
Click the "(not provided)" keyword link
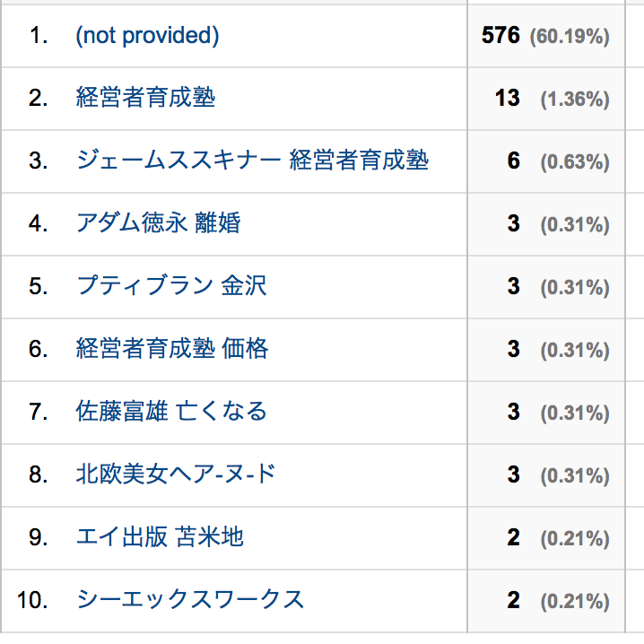point(147,36)
